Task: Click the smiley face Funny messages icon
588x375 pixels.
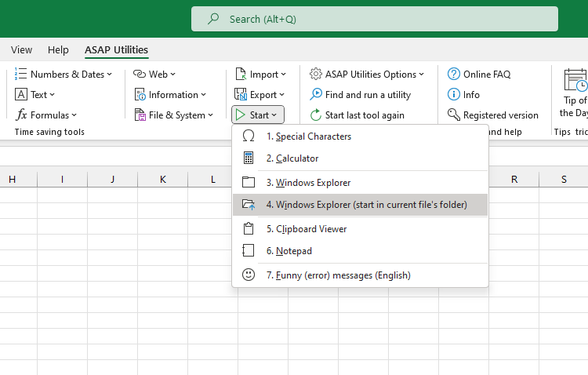Action: tap(249, 275)
